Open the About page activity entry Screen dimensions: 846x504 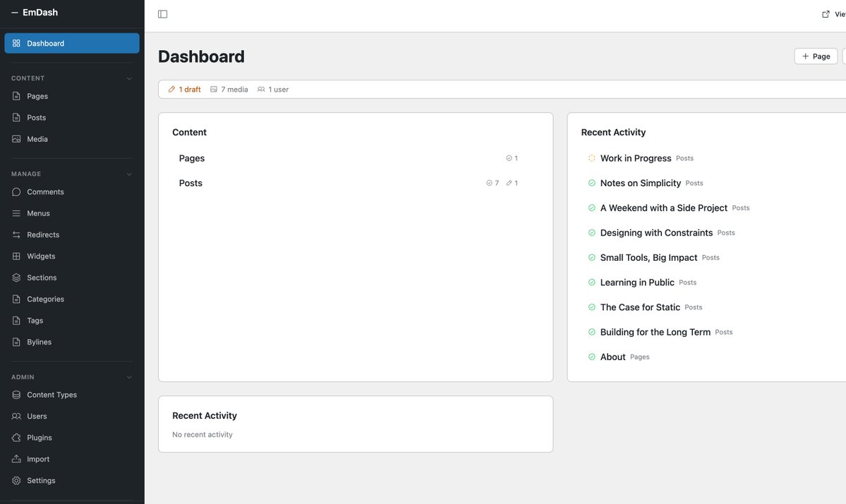613,357
